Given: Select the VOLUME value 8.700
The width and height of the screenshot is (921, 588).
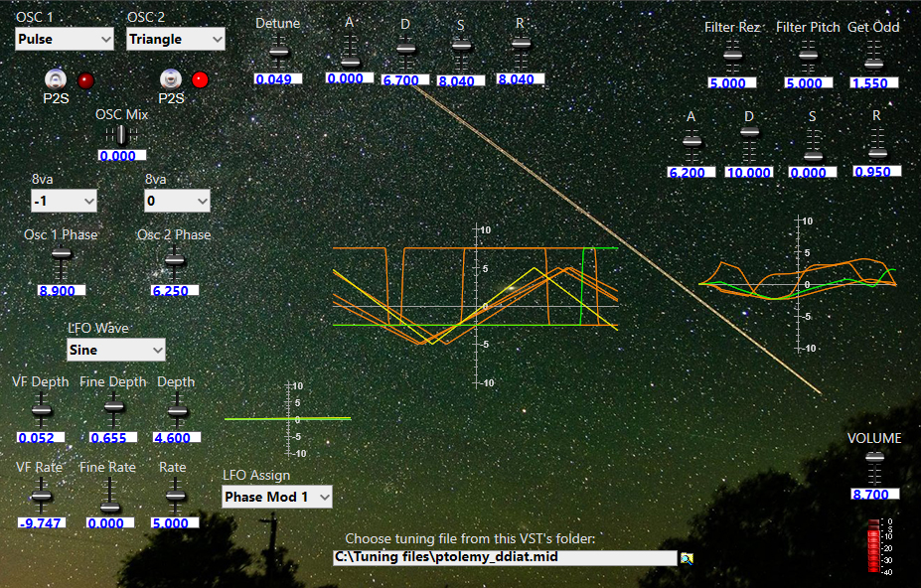Looking at the screenshot, I should pyautogui.click(x=875, y=494).
